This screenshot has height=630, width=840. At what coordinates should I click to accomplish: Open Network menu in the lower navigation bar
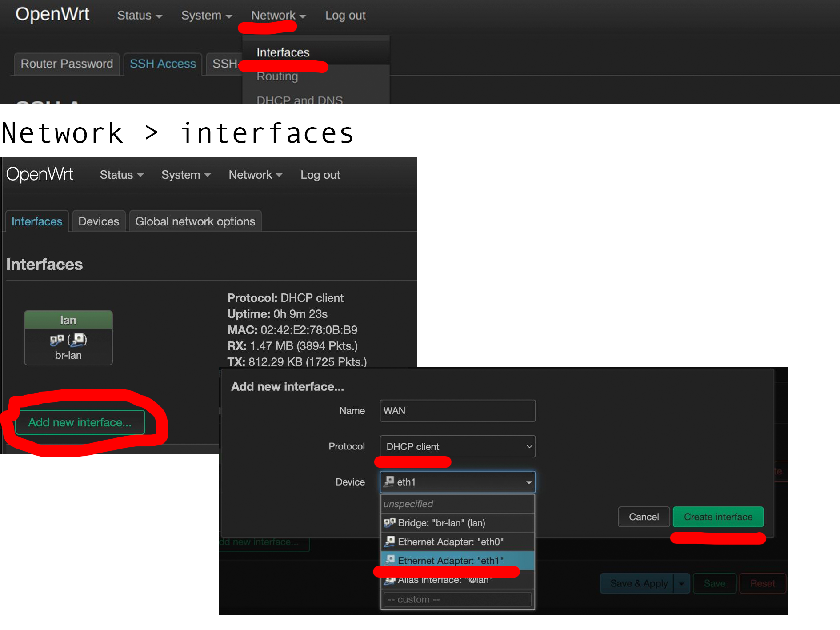pos(256,175)
